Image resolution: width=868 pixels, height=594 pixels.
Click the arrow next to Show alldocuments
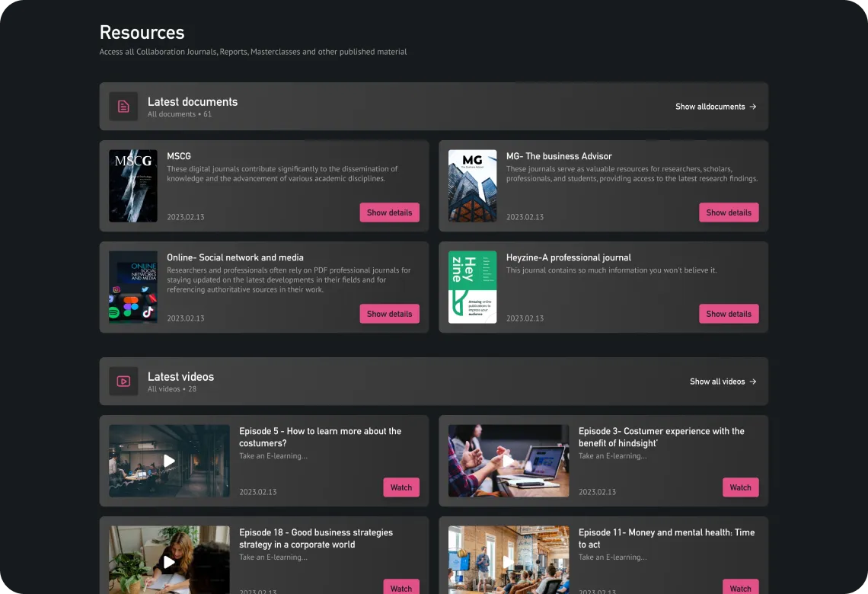[x=753, y=107]
